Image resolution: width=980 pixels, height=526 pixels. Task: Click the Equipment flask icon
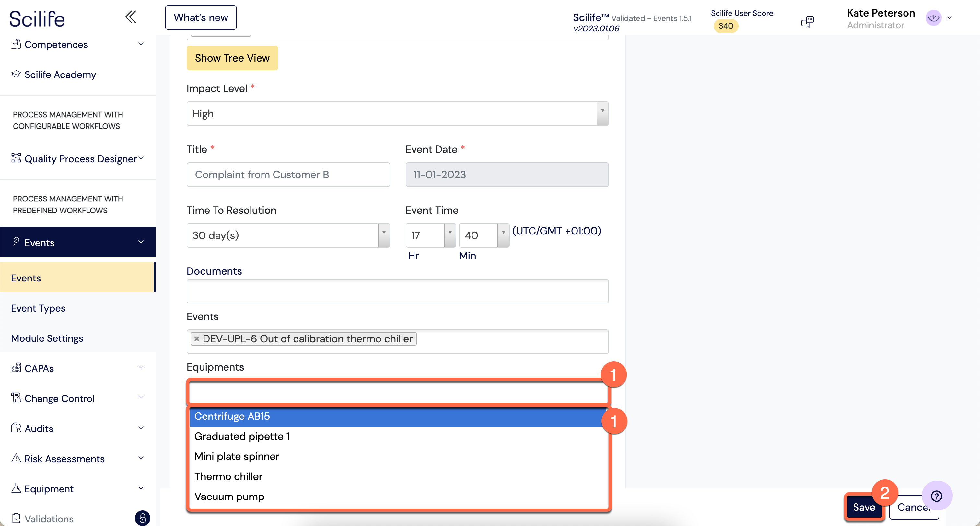tap(16, 488)
